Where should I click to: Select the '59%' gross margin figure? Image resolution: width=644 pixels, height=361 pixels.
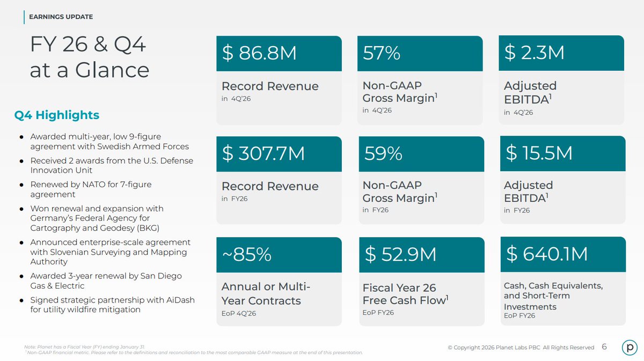pyautogui.click(x=383, y=153)
